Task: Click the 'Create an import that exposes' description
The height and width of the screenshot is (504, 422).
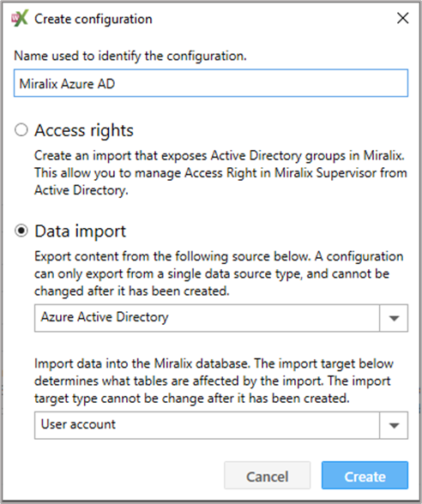Action: 220,173
